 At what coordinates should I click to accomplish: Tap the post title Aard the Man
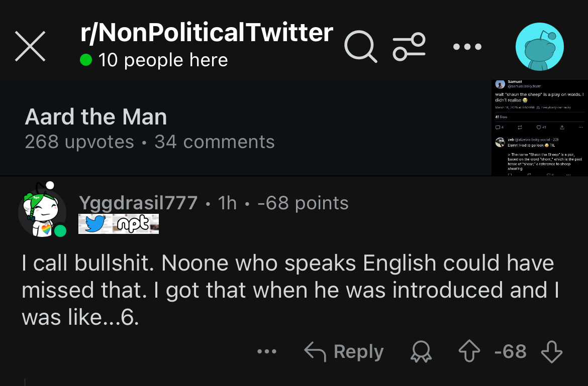pyautogui.click(x=96, y=117)
